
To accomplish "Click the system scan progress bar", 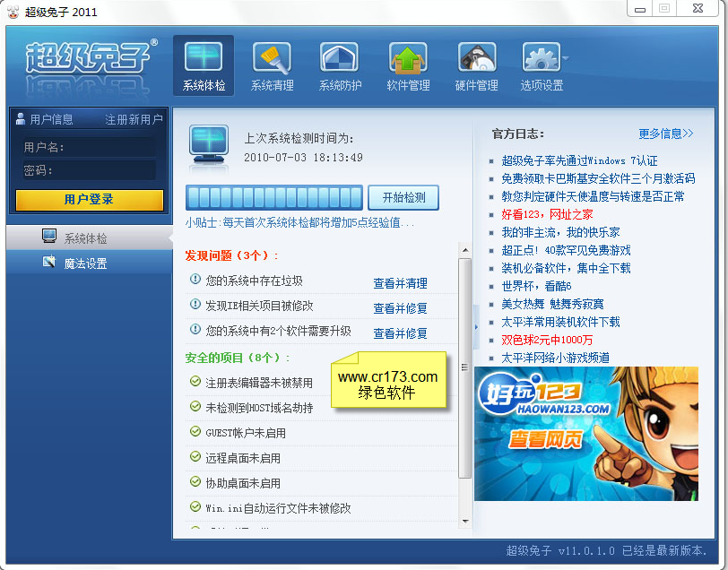I will pyautogui.click(x=274, y=198).
